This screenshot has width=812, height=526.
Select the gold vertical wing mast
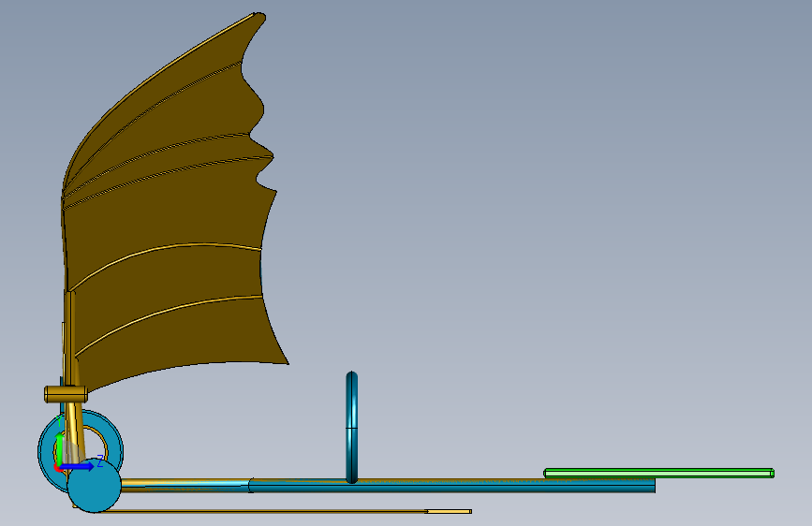click(70, 337)
